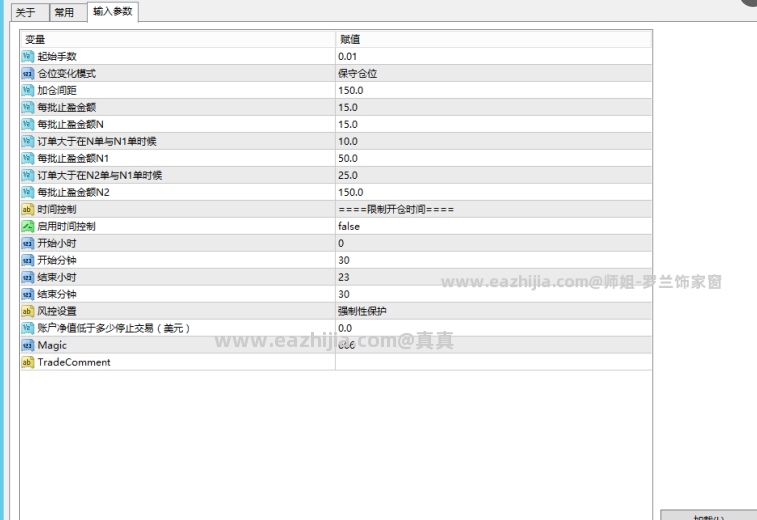The height and width of the screenshot is (520, 757).
Task: Click the integer icon beside 仓位变化模式
Action: (x=28, y=73)
